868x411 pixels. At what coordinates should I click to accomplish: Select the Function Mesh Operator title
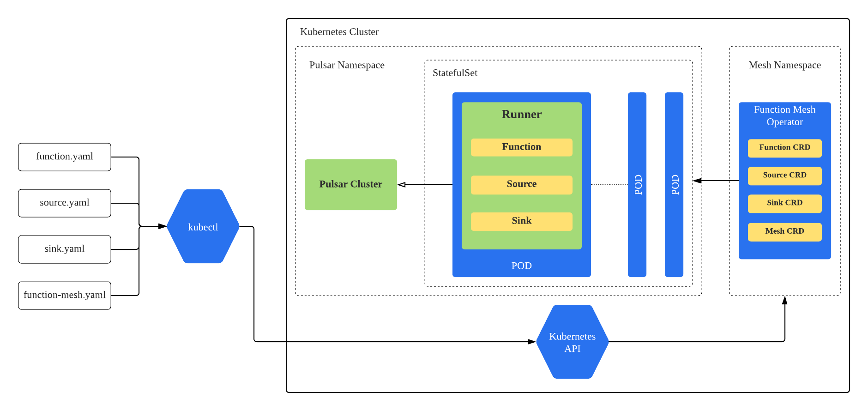[784, 116]
